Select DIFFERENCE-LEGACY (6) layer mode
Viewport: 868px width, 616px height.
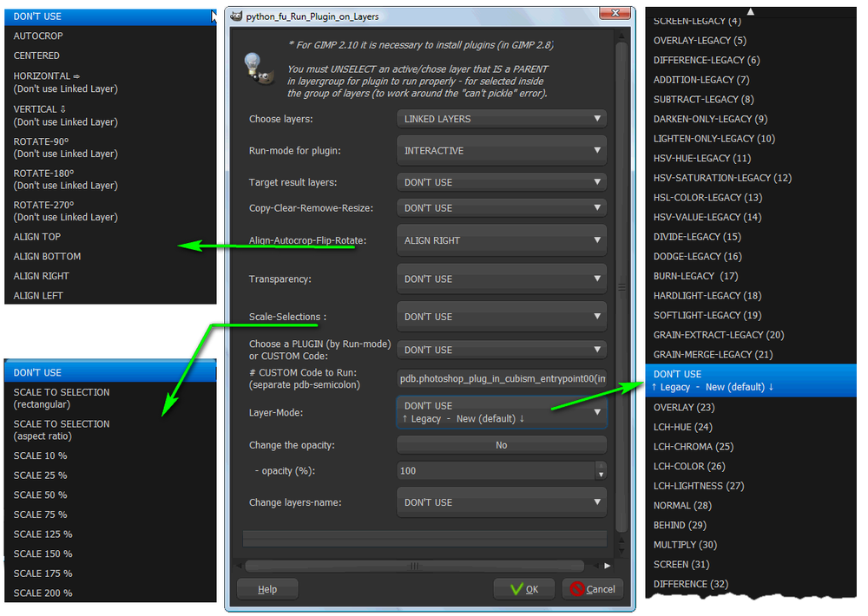[x=751, y=61]
